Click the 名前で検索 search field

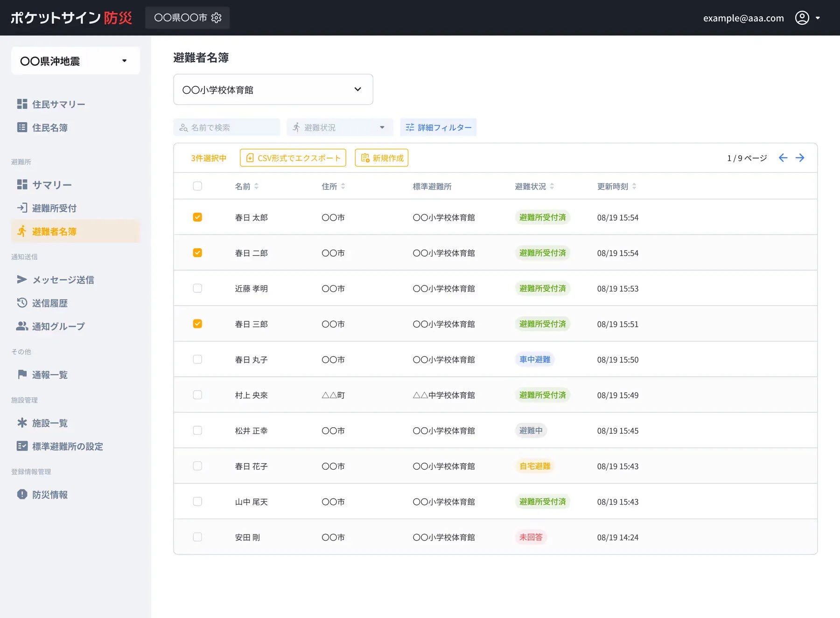227,127
